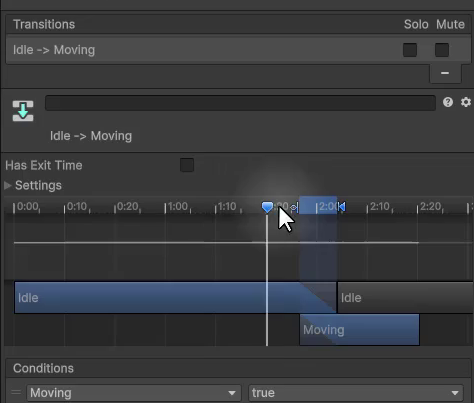The width and height of the screenshot is (474, 403).
Task: Click the transition start marker before highlighted region
Action: tap(294, 208)
